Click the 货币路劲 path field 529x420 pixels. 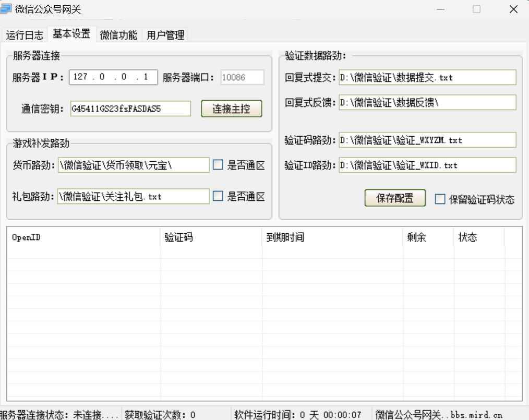click(134, 165)
